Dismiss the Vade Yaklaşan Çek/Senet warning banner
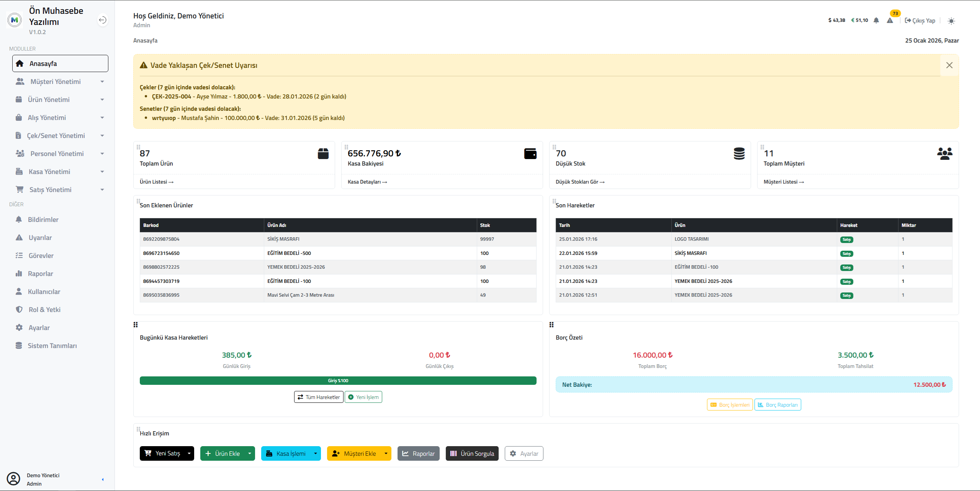Viewport: 980px width, 491px height. [x=949, y=65]
